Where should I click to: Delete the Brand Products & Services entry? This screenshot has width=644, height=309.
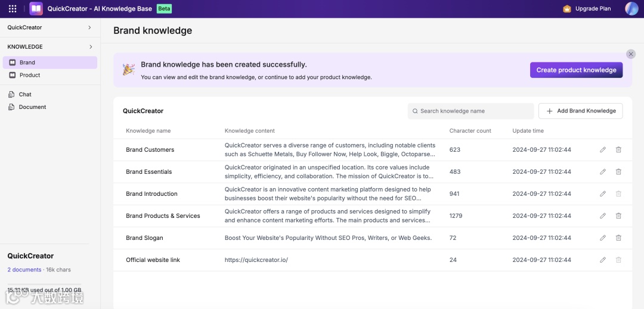coord(618,216)
